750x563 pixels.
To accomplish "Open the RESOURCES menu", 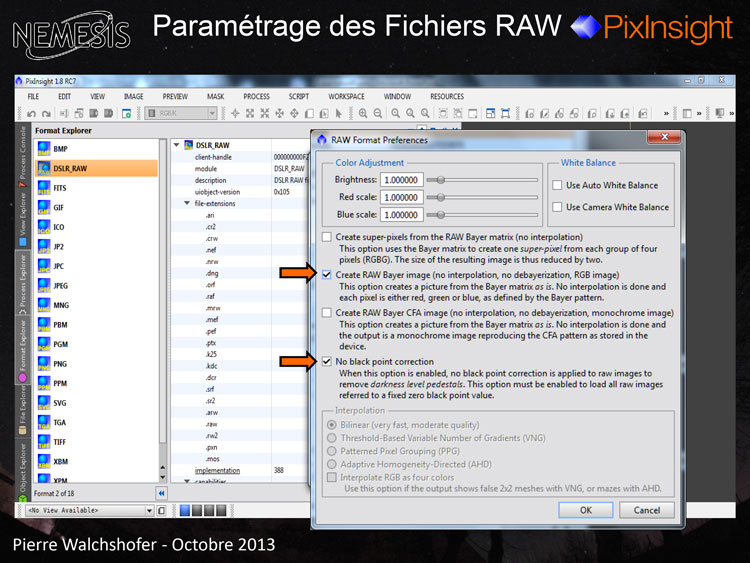I will pyautogui.click(x=447, y=97).
